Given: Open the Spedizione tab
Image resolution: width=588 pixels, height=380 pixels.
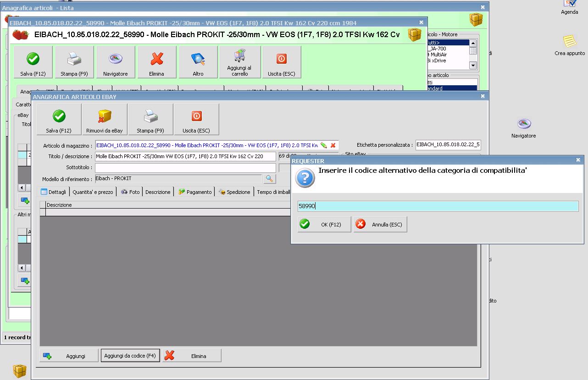Looking at the screenshot, I should [235, 192].
